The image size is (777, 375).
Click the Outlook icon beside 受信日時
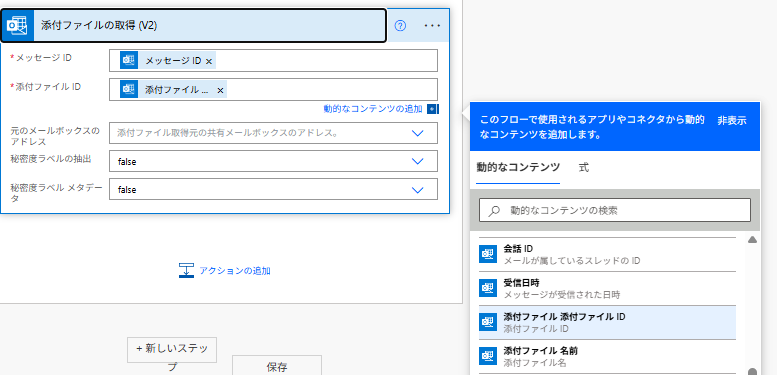pyautogui.click(x=488, y=288)
